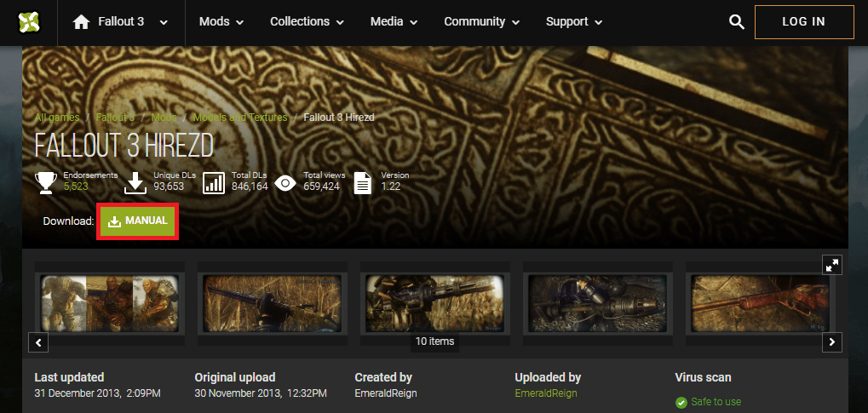868x413 pixels.
Task: Open the fourth gallery thumbnail with dark weapon
Action: 597,303
